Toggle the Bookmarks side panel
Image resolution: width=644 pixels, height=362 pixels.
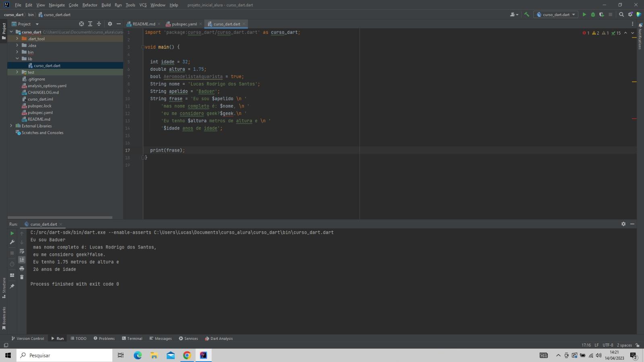[x=4, y=318]
